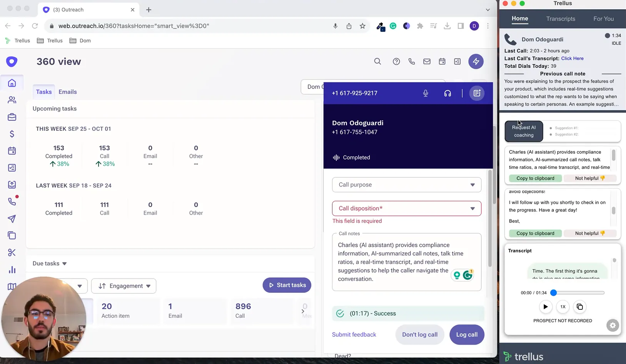Select the Tasks tab
The width and height of the screenshot is (626, 364).
coord(44,92)
